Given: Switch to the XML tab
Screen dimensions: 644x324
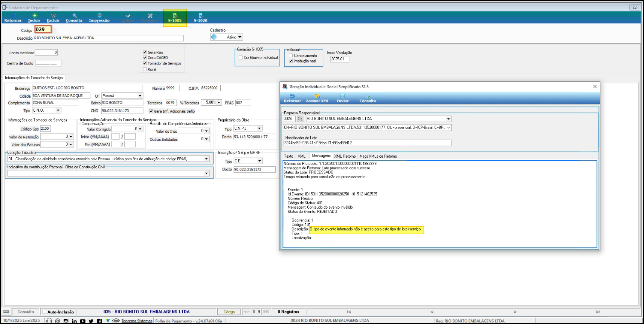Looking at the screenshot, I should pos(301,156).
